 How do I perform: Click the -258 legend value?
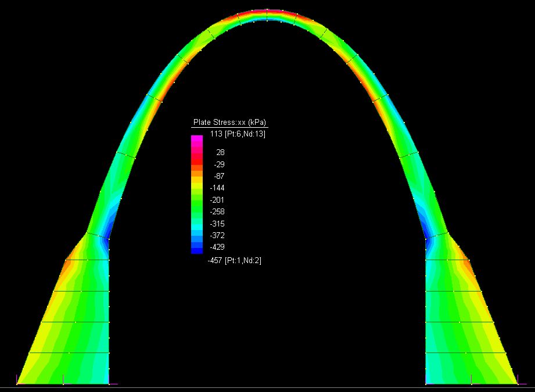point(217,212)
